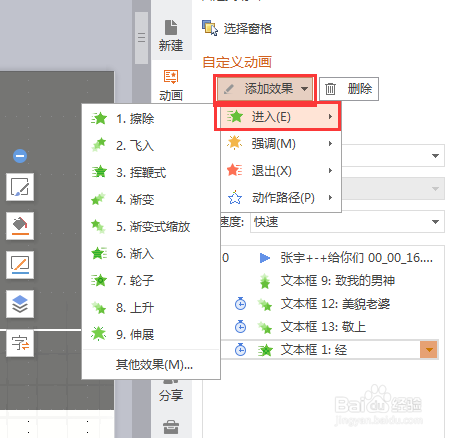The image size is (452, 438).
Task: Click the shape style brush floating icon
Action: [x=20, y=187]
